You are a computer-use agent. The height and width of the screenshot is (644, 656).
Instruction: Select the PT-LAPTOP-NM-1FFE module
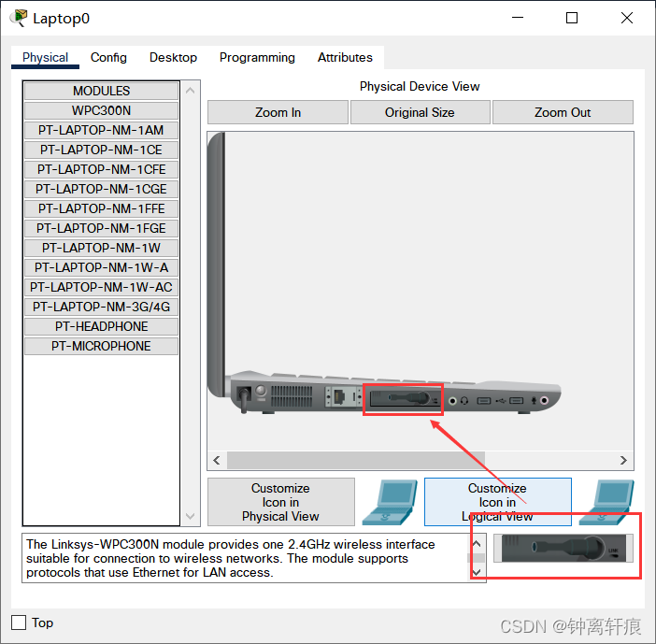pos(101,208)
